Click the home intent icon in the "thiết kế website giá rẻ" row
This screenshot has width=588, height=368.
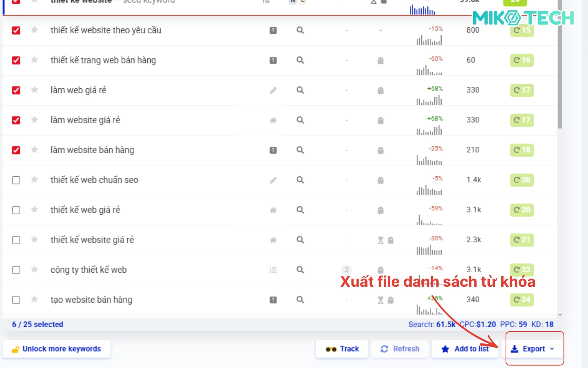pyautogui.click(x=273, y=240)
